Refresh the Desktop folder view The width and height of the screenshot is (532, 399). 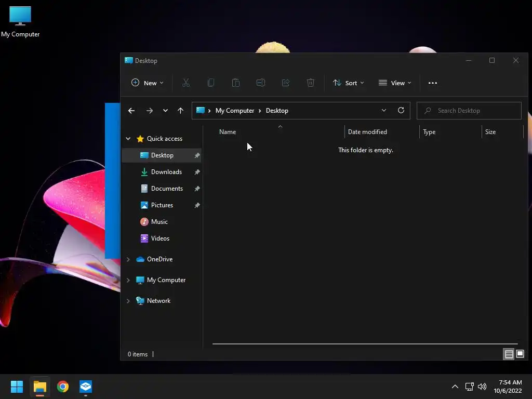click(x=401, y=110)
